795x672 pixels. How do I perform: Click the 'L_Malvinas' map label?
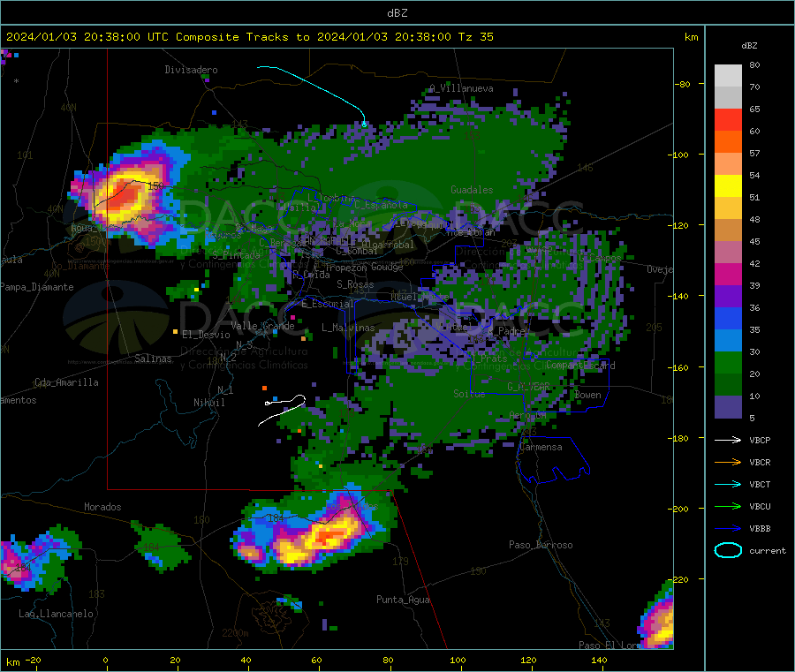(348, 328)
